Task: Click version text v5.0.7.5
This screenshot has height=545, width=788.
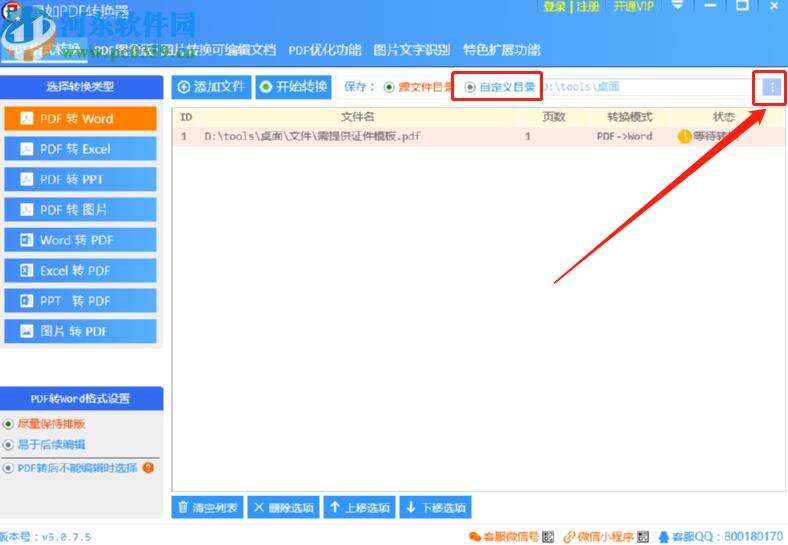Action: (x=66, y=537)
